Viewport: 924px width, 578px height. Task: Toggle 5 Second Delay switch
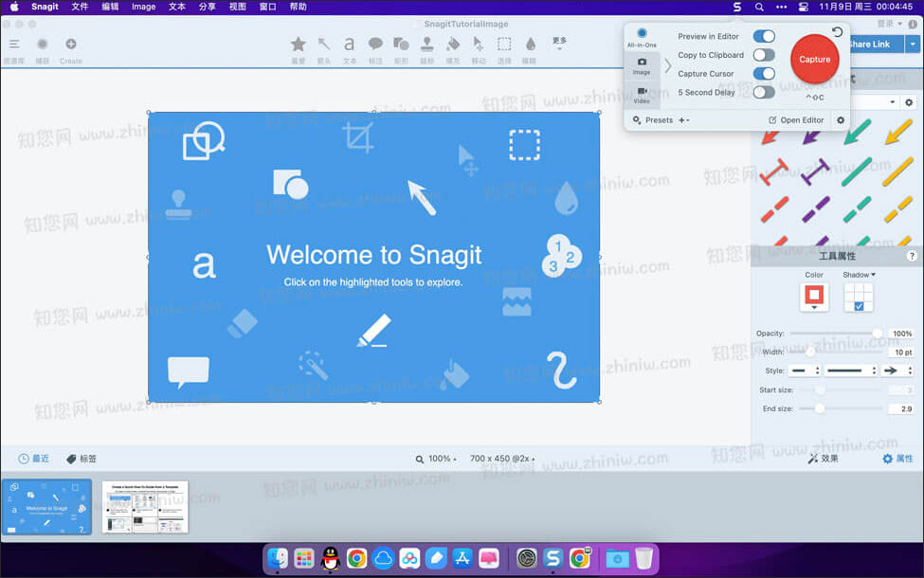(764, 93)
